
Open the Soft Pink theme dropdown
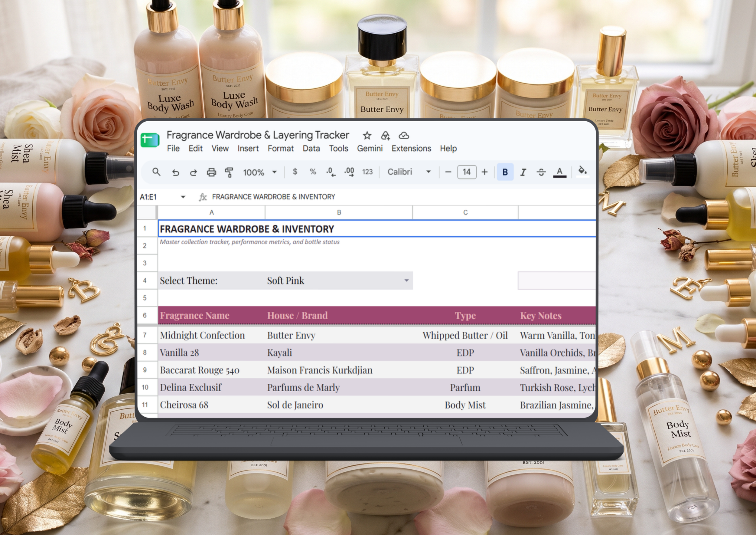(x=407, y=280)
